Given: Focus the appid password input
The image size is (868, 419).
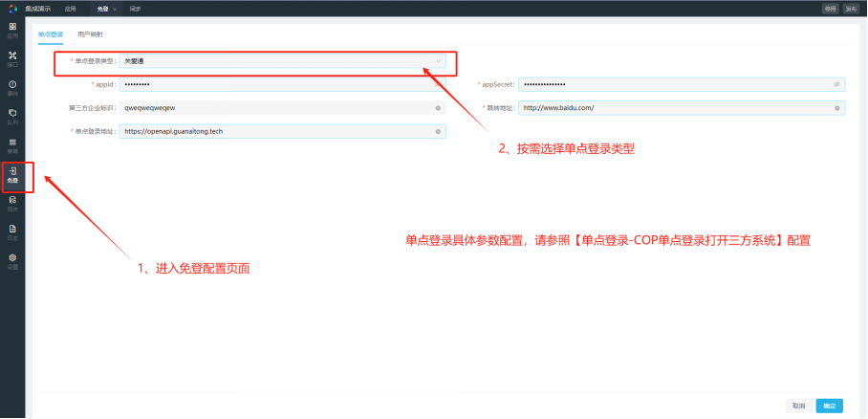Looking at the screenshot, I should coord(282,84).
